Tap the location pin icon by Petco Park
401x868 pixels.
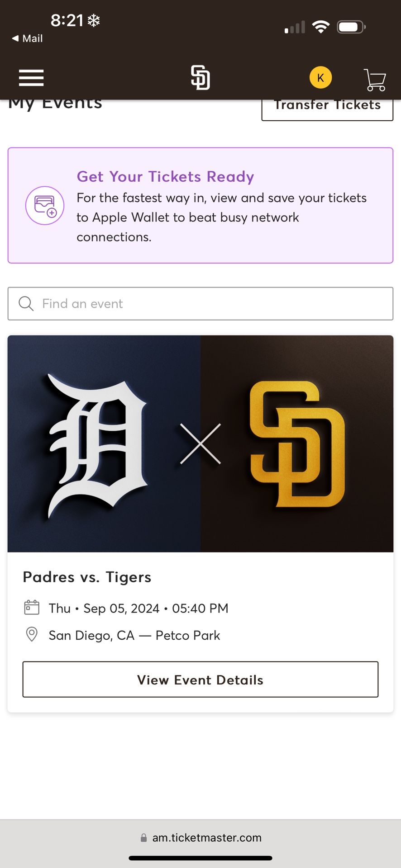pyautogui.click(x=32, y=634)
